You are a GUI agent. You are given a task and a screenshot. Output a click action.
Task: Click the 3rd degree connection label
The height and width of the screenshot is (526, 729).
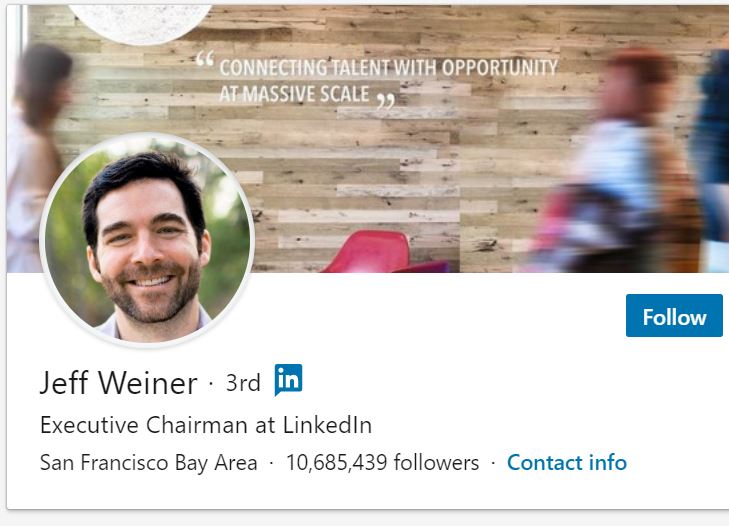point(243,383)
